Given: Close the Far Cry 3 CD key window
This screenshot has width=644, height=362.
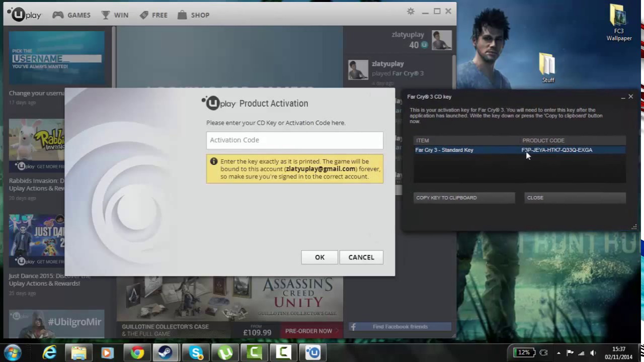Looking at the screenshot, I should click(630, 97).
